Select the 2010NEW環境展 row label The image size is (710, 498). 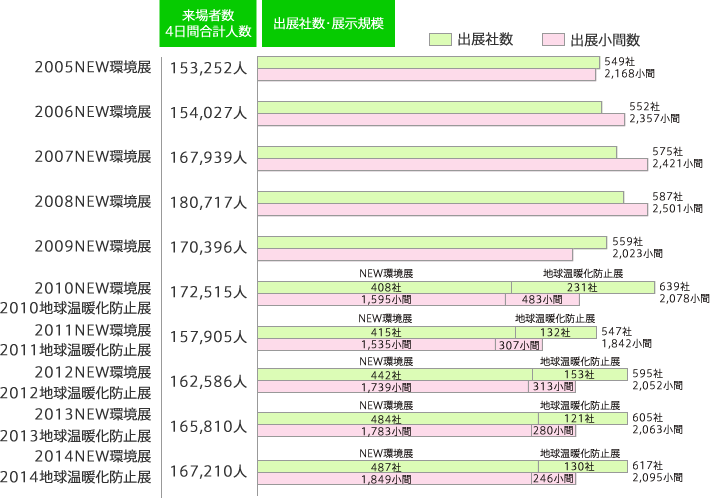(x=93, y=288)
